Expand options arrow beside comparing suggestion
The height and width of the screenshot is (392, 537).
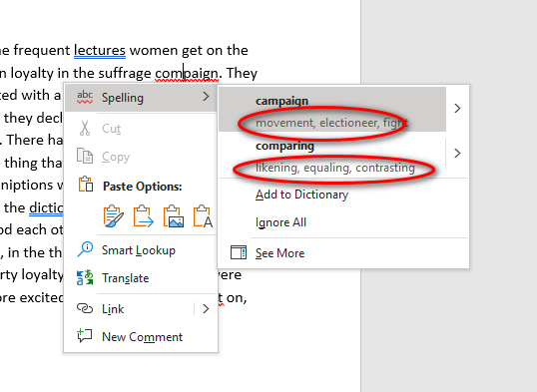tap(457, 153)
